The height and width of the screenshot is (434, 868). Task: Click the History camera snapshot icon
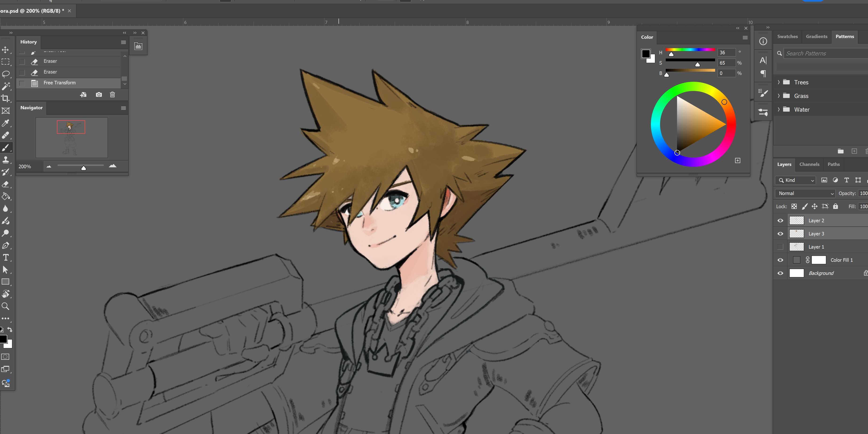(99, 95)
